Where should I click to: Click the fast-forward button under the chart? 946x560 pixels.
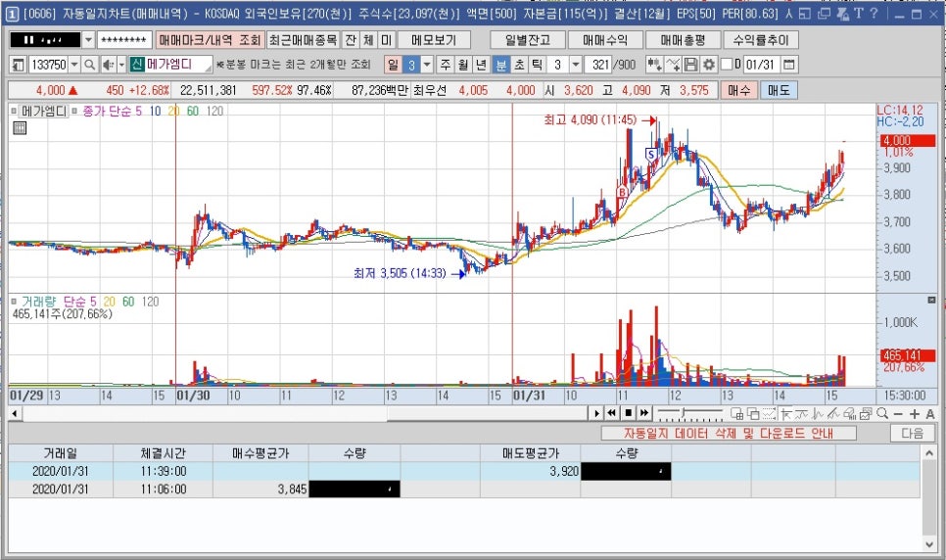[x=643, y=413]
